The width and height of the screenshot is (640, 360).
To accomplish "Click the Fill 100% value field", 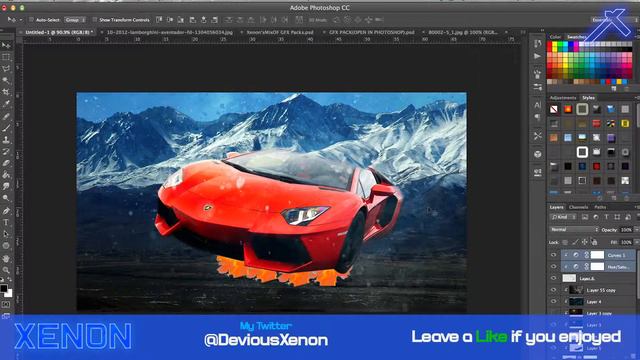I will [626, 242].
